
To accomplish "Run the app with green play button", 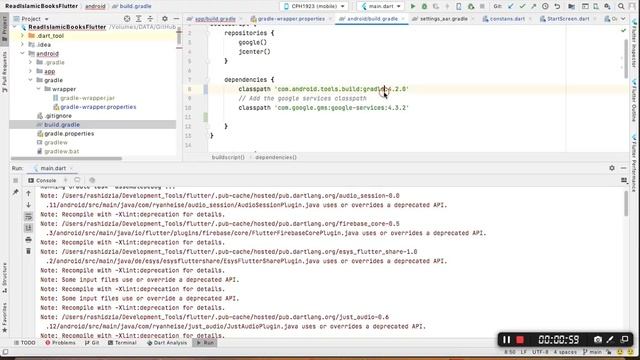I will tap(413, 6).
